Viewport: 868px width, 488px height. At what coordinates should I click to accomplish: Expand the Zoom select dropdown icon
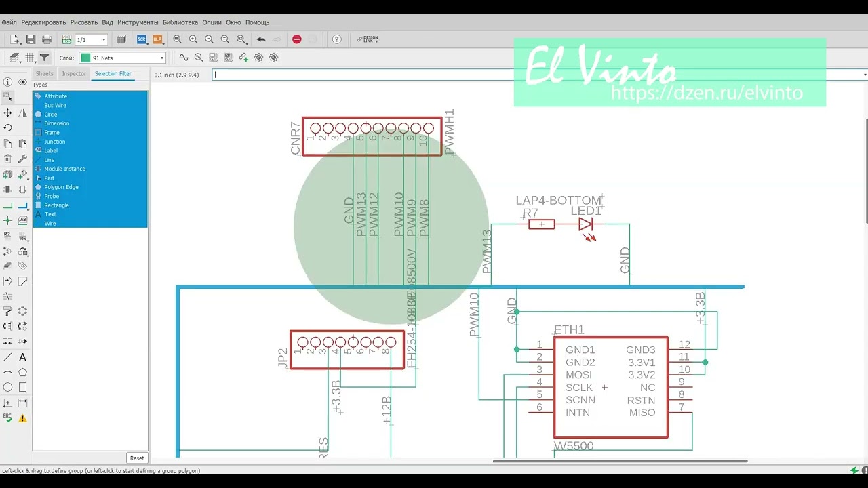(x=242, y=39)
